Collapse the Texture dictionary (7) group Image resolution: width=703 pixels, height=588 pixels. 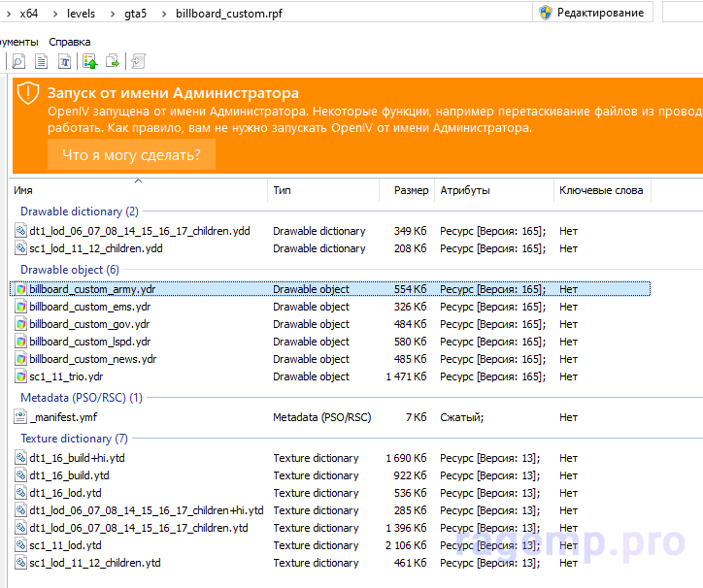tap(74, 439)
